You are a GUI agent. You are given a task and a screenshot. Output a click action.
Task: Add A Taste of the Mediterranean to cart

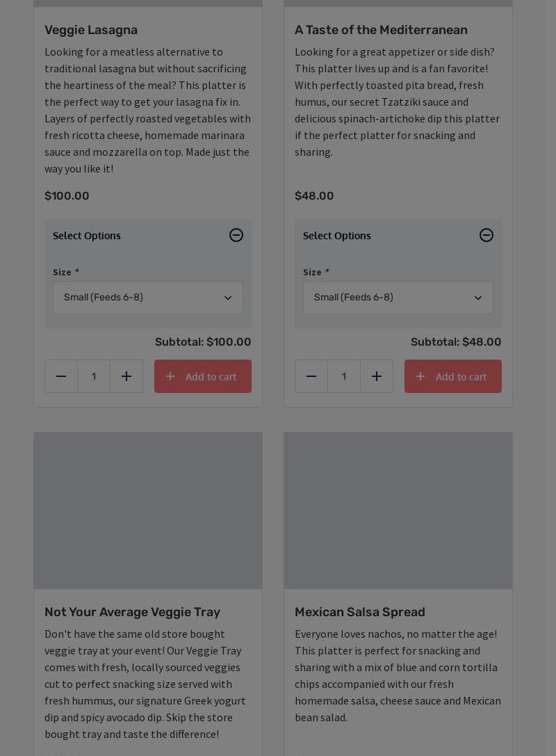point(453,376)
